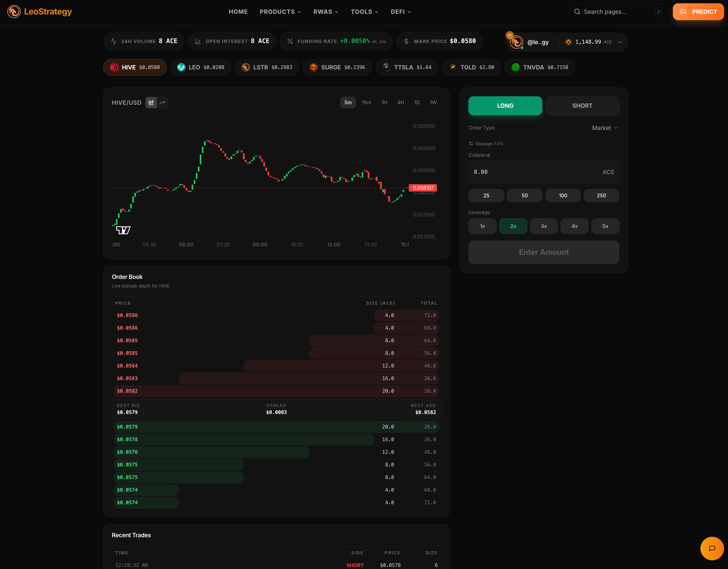Set collateral to 100 ACE
This screenshot has width=728, height=569.
pyautogui.click(x=563, y=195)
